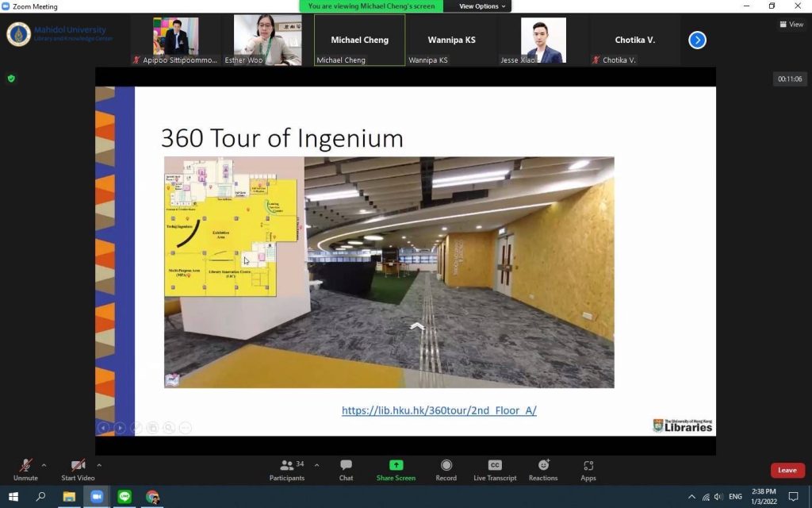Enable Live Transcript captions

pyautogui.click(x=495, y=469)
